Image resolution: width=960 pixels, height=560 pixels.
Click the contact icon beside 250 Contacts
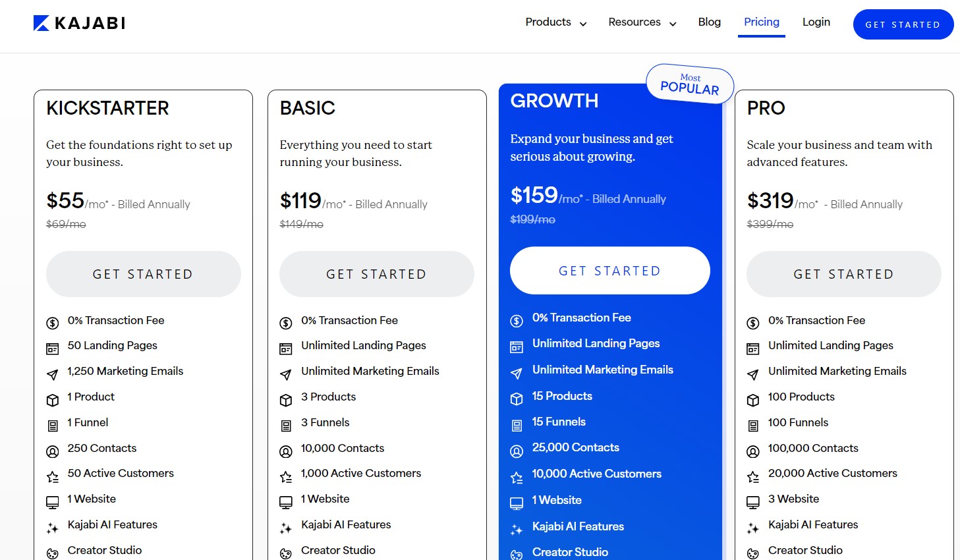(53, 451)
